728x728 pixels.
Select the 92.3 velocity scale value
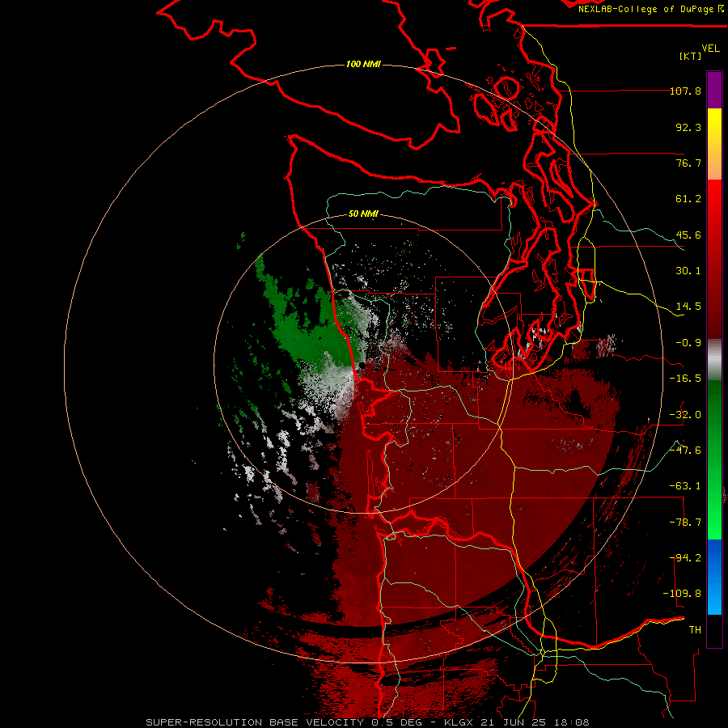point(688,127)
